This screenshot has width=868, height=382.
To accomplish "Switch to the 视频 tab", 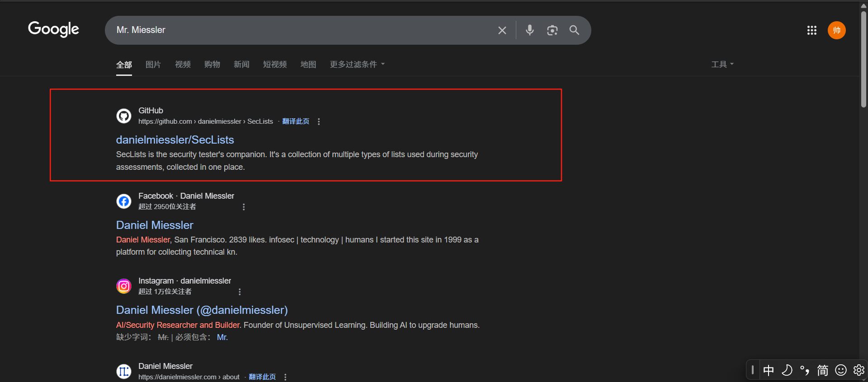I will tap(183, 65).
